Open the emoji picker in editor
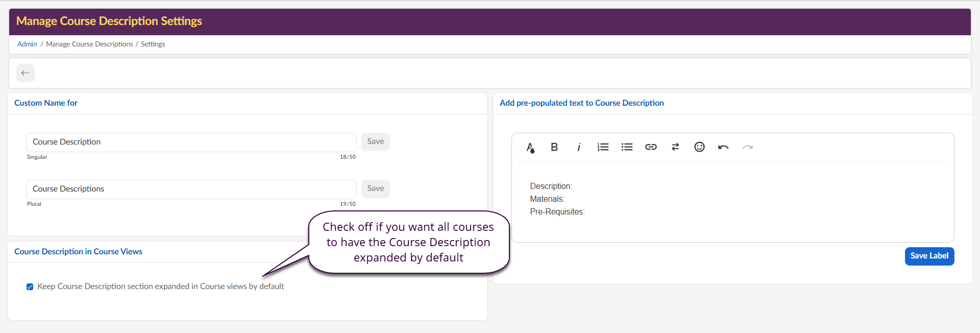Screen dimensions: 980x333 pos(699,147)
